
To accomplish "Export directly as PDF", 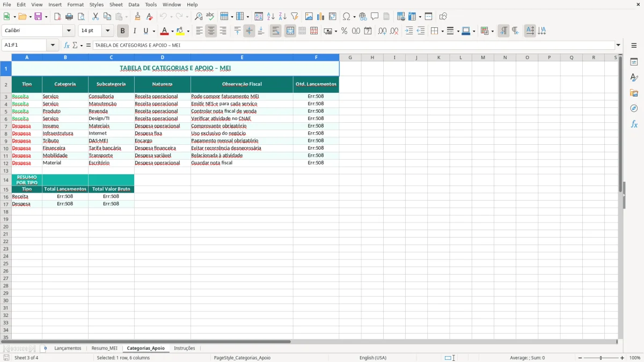I will (x=57, y=17).
